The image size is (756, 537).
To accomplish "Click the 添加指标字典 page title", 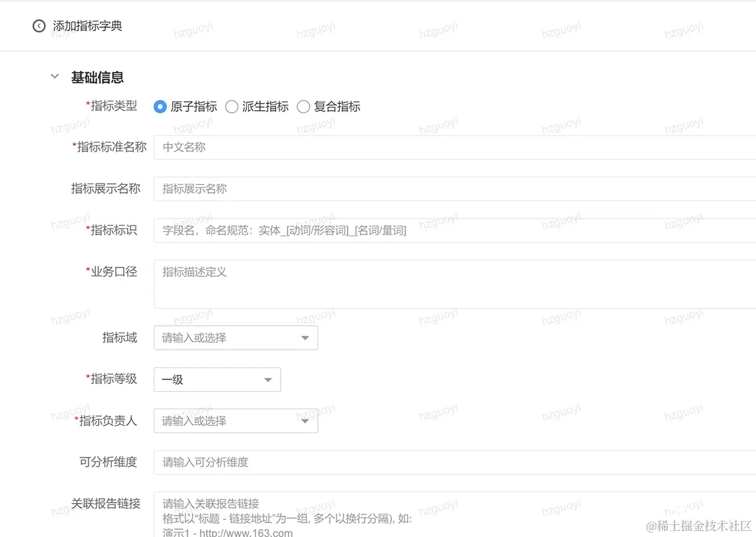I will 87,26.
